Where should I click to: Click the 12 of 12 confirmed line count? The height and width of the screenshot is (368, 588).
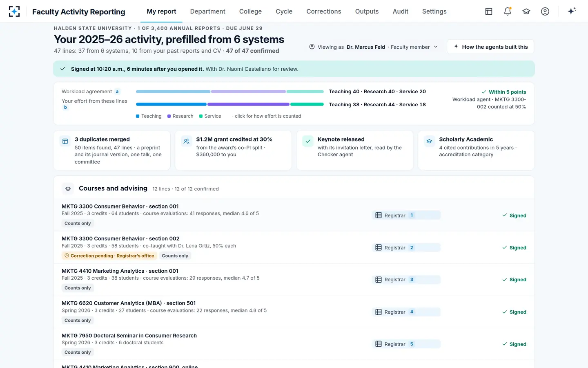click(x=196, y=189)
